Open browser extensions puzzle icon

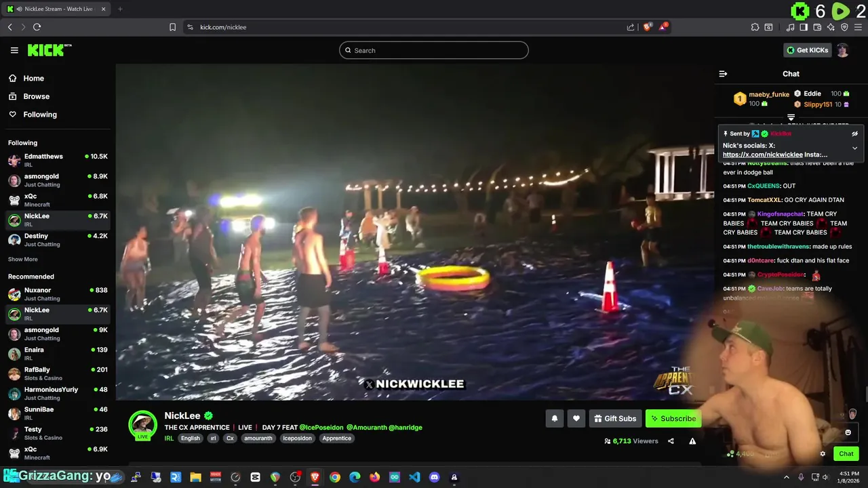tap(755, 27)
